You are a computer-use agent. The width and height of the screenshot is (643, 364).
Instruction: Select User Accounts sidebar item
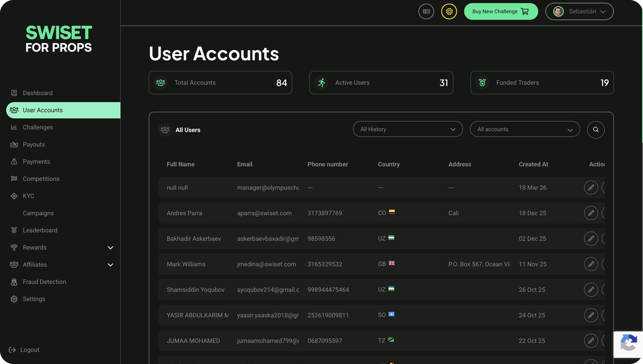pos(63,110)
